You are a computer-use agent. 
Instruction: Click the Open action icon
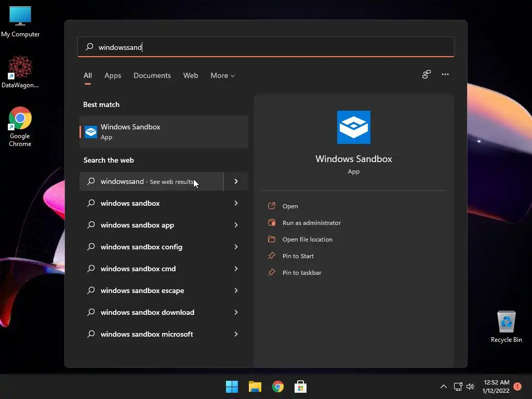coord(272,206)
